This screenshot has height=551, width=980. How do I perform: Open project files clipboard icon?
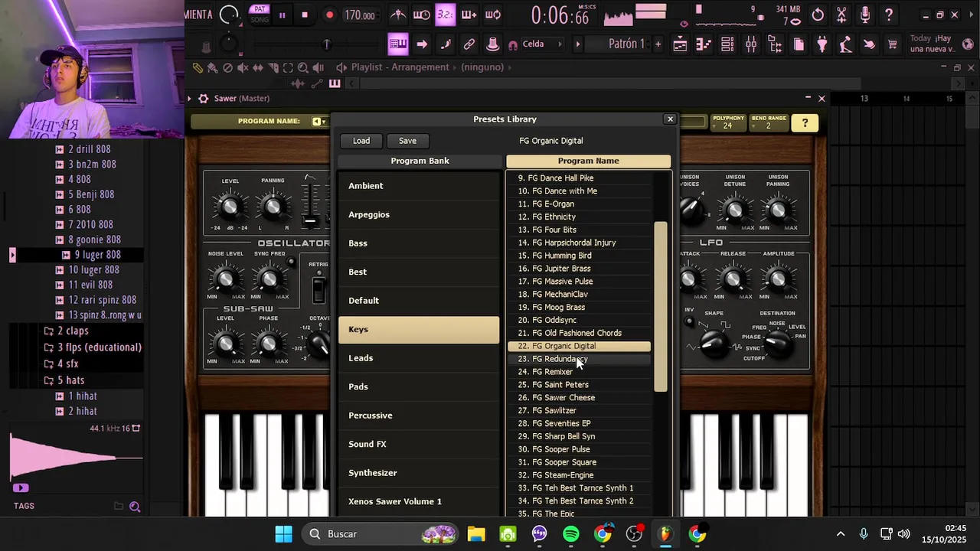click(799, 44)
